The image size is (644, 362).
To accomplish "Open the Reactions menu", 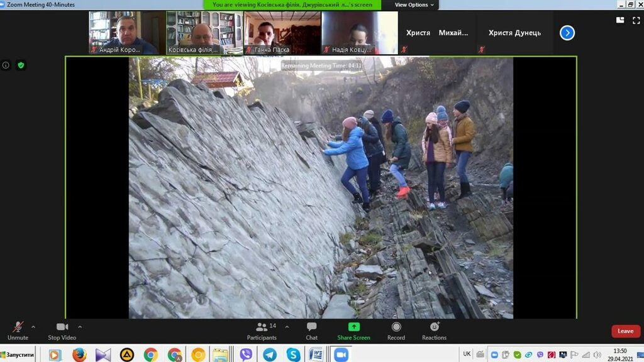I will click(434, 329).
